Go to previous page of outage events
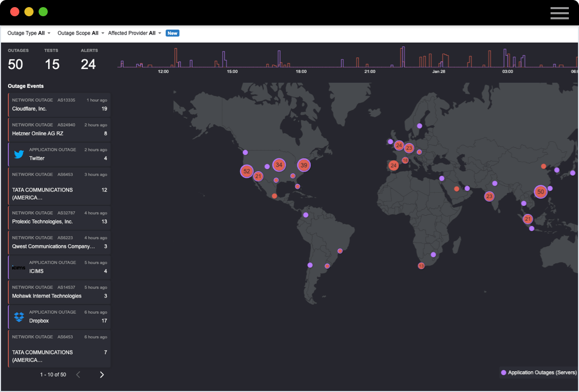Screen dimensions: 579x392 [x=78, y=375]
